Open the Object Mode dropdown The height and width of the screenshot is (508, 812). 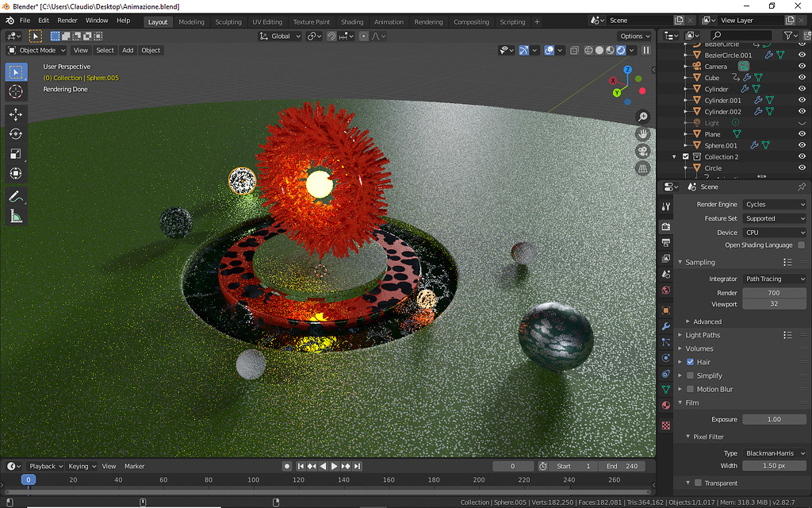pos(36,50)
